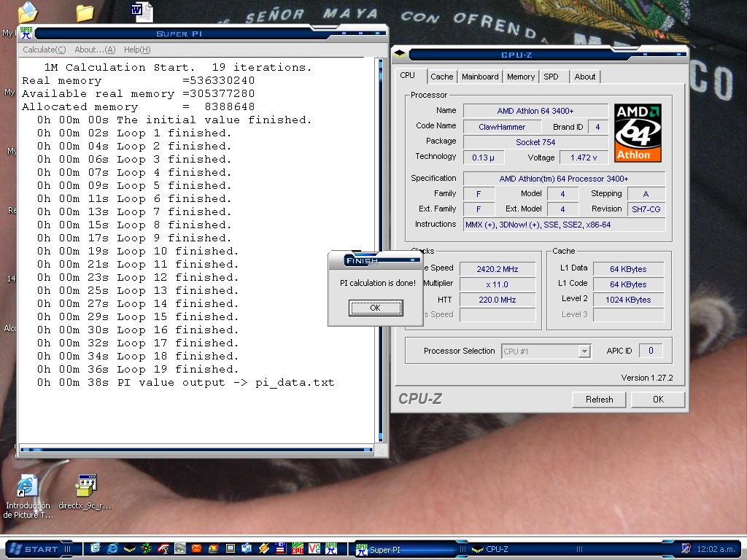Click the Technology value 0.13 µ
Image resolution: width=747 pixels, height=560 pixels.
[483, 157]
